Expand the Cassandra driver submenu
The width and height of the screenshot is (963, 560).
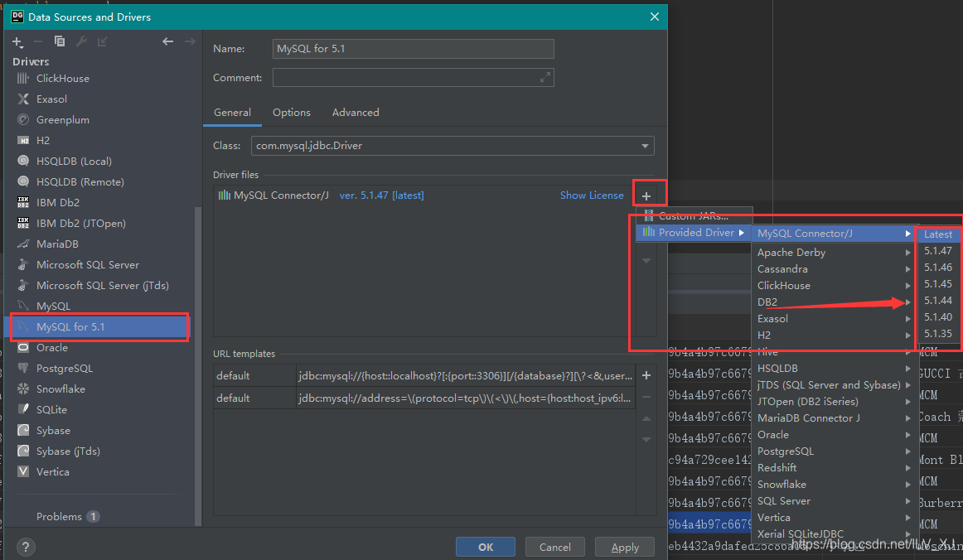pos(834,269)
